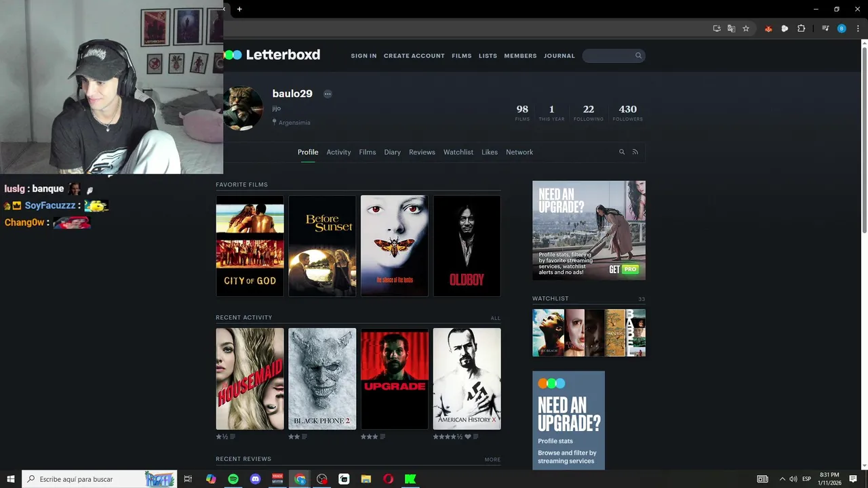Open the Network tab
Screen dimensions: 868x488
(519, 152)
